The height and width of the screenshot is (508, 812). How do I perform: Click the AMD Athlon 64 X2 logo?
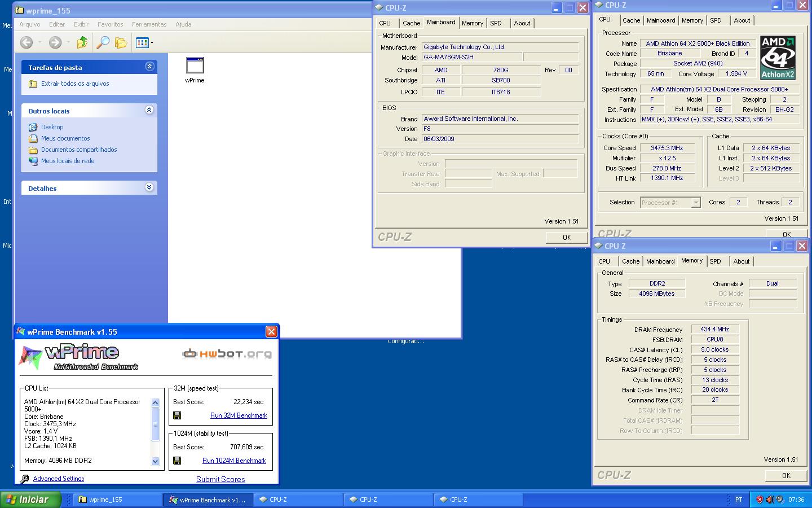pyautogui.click(x=778, y=58)
